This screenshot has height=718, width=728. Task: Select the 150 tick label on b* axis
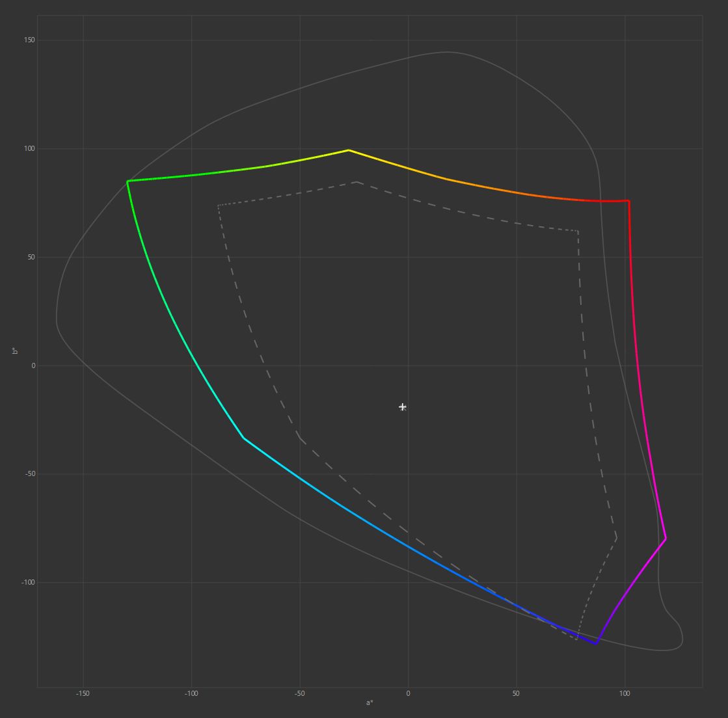point(29,40)
